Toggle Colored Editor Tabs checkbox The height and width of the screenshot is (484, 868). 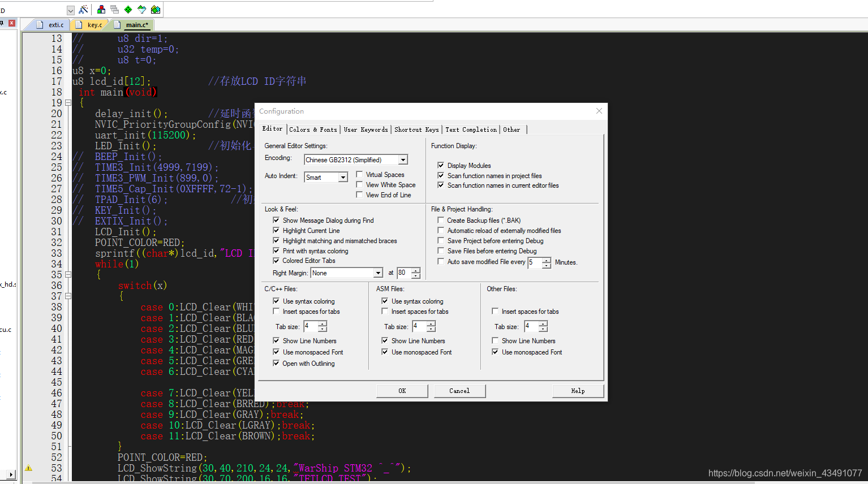click(276, 261)
